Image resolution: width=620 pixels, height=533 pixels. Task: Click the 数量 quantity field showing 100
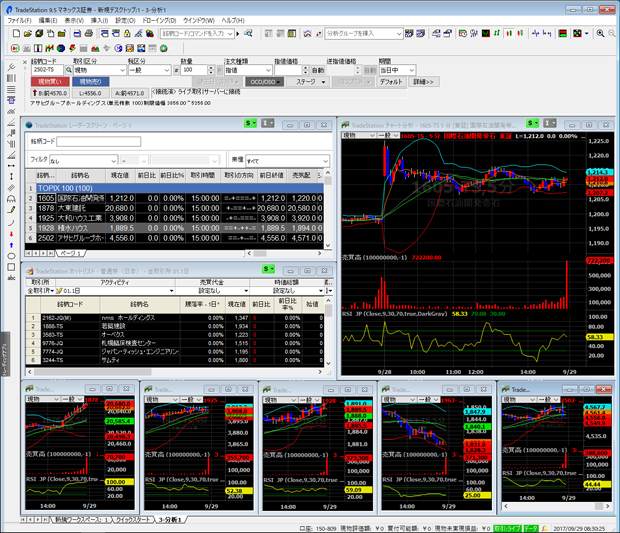click(194, 70)
